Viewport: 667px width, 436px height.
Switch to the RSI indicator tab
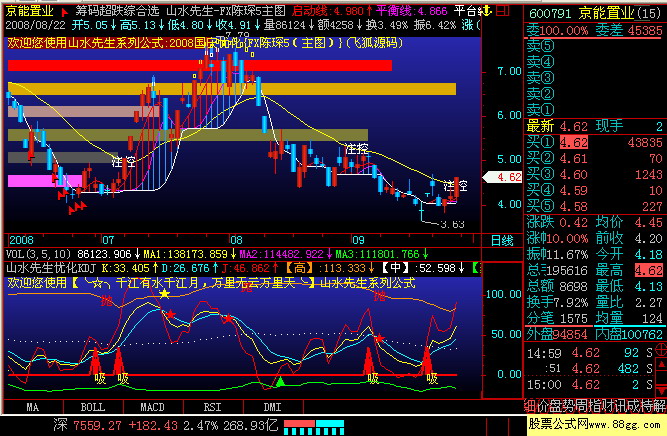[x=212, y=407]
